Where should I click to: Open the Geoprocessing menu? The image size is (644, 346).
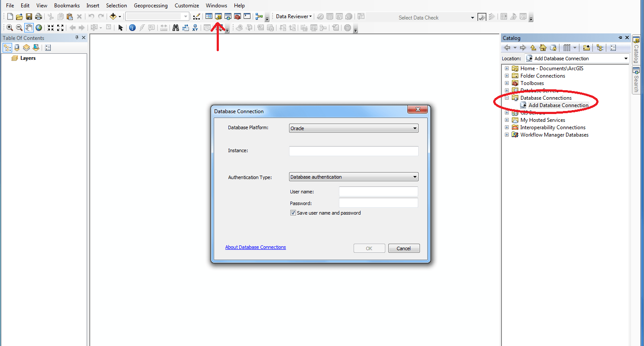click(x=151, y=5)
